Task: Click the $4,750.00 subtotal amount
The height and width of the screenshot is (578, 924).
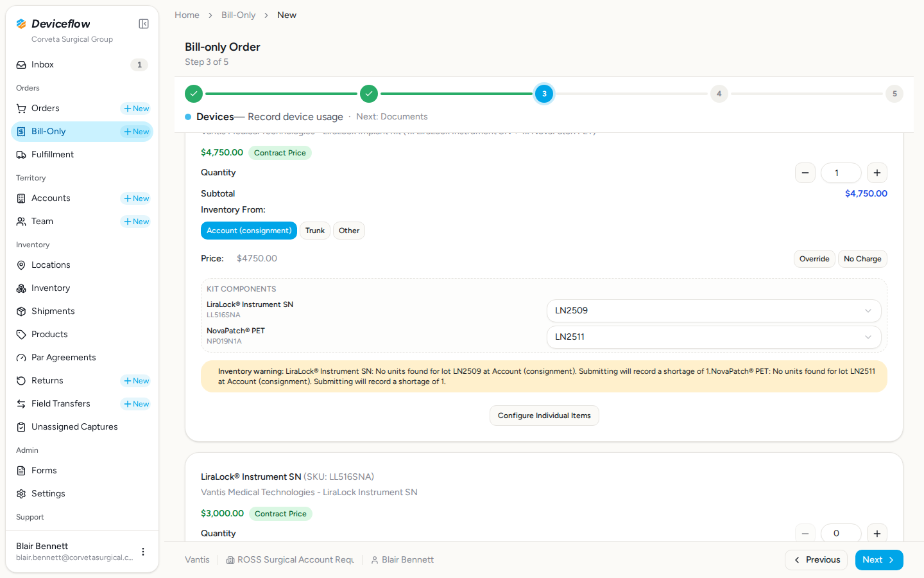Action: (x=866, y=193)
